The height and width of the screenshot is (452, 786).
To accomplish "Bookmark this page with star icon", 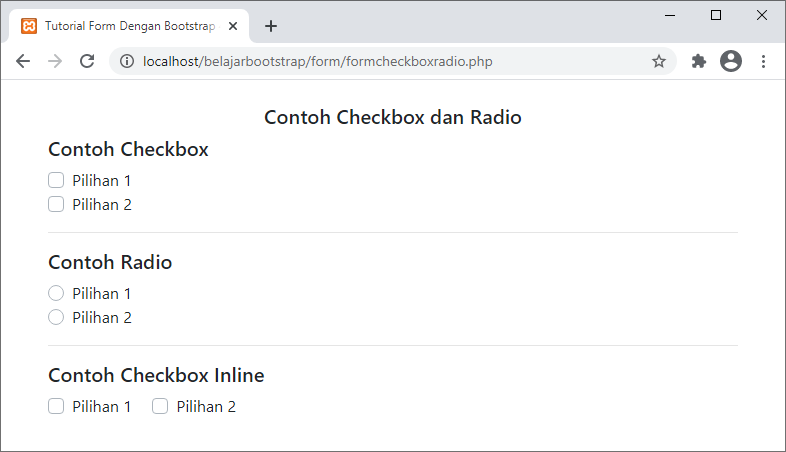I will (658, 61).
